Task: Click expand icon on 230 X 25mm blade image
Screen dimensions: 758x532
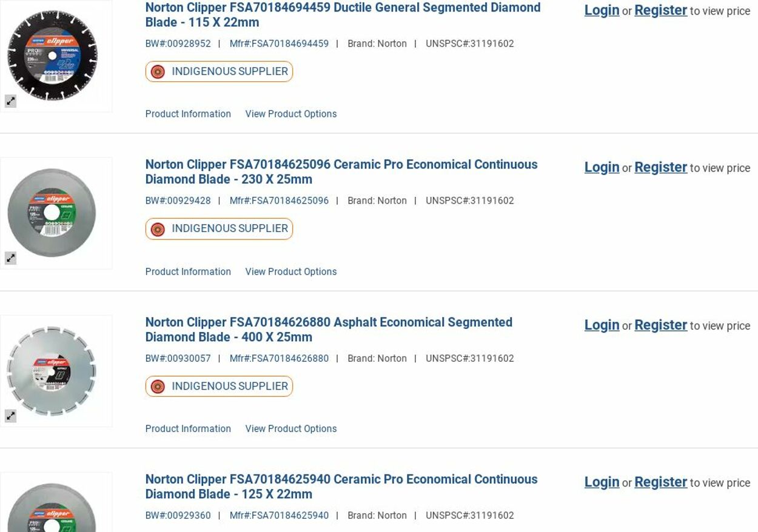Action: pos(10,258)
